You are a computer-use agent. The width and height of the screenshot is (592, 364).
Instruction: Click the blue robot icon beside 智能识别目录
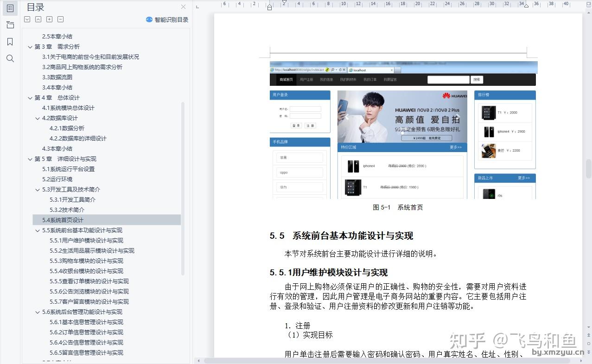[149, 19]
